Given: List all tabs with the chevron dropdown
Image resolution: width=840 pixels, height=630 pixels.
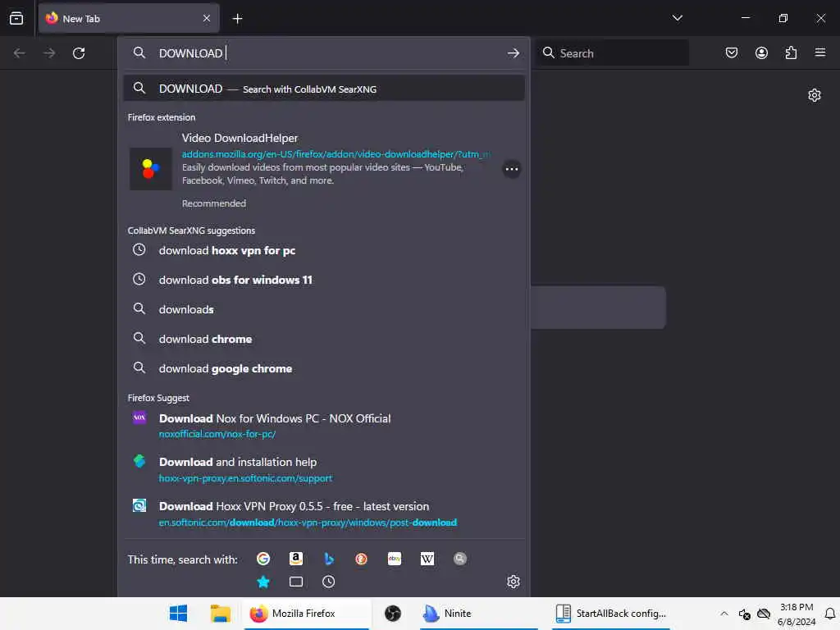Looking at the screenshot, I should 677,18.
